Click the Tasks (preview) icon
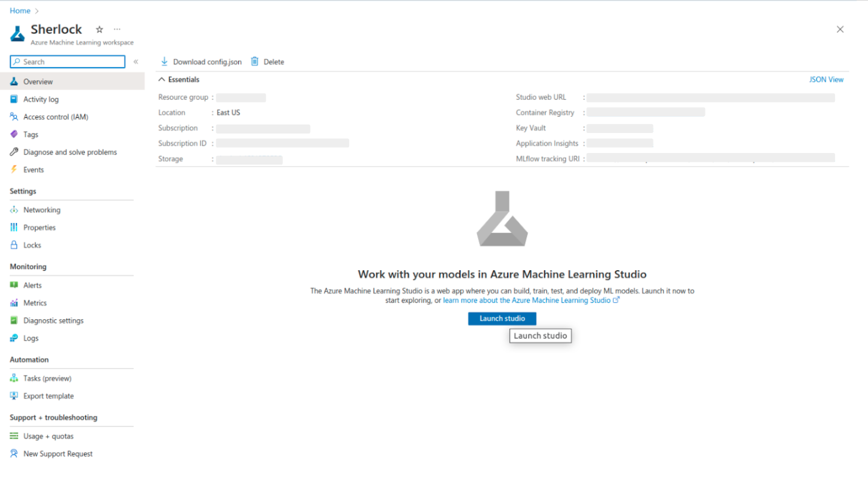 14,378
